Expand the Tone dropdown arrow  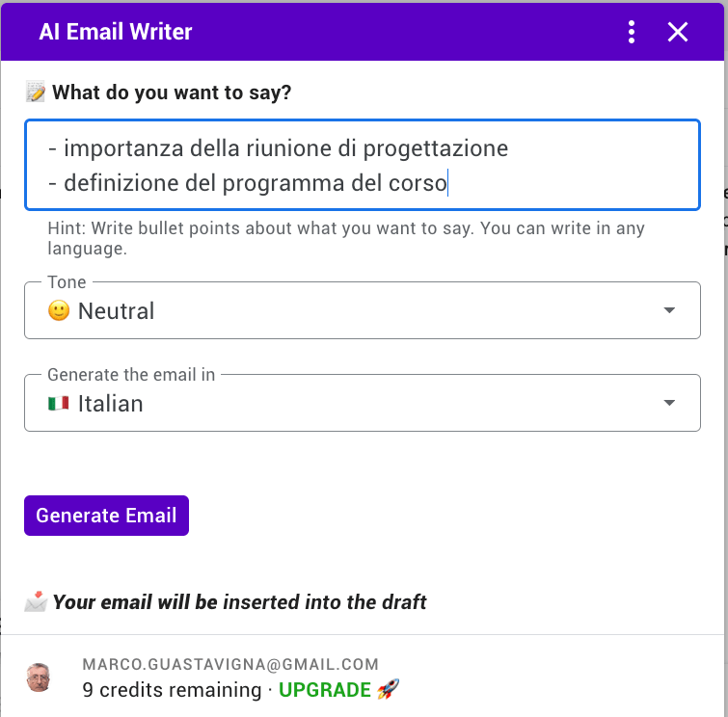click(670, 310)
